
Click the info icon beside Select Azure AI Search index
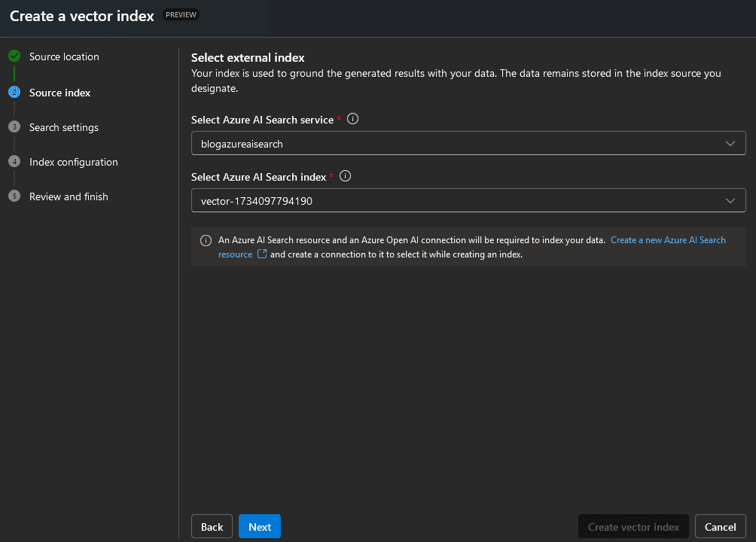pyautogui.click(x=345, y=176)
